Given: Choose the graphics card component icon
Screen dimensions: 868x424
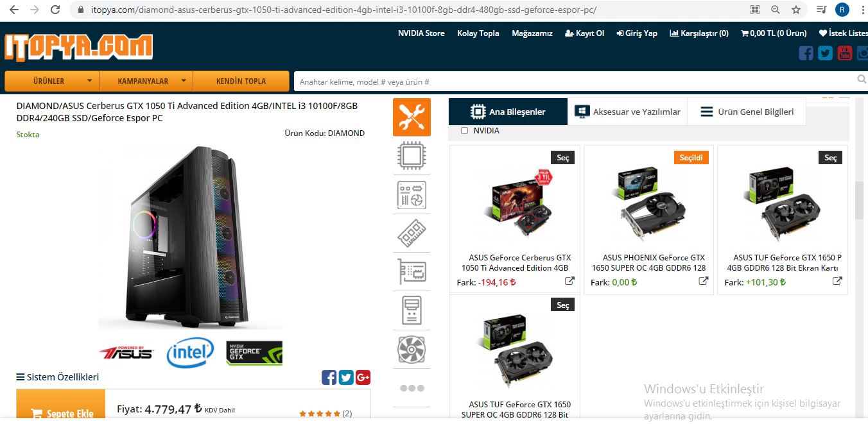Looking at the screenshot, I should point(412,272).
